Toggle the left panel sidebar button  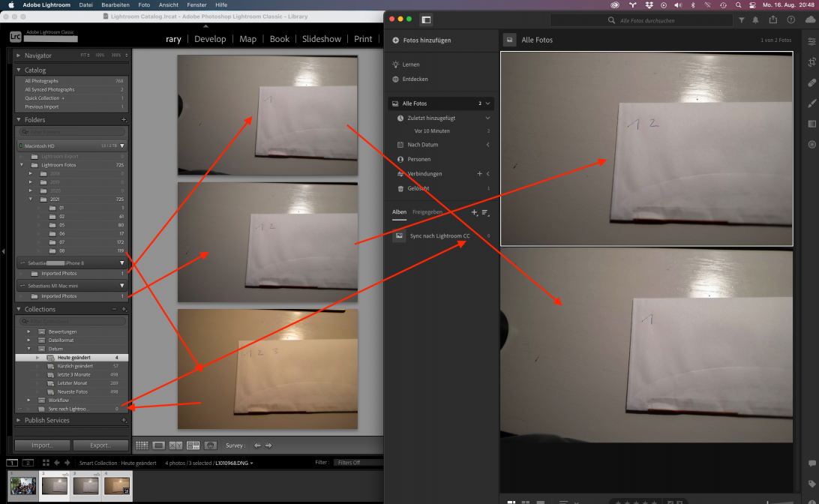pyautogui.click(x=426, y=19)
